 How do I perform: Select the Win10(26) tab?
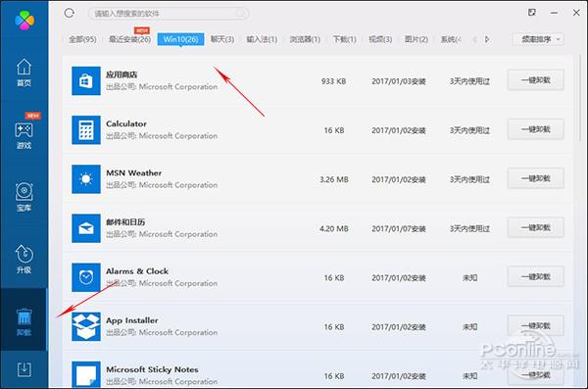pyautogui.click(x=180, y=39)
